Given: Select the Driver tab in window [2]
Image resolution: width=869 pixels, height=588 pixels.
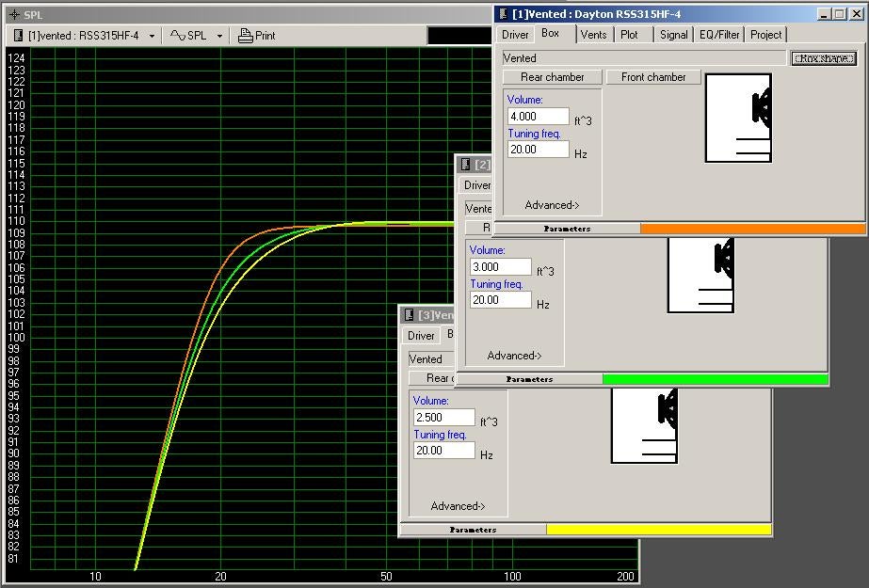Looking at the screenshot, I should coord(476,185).
